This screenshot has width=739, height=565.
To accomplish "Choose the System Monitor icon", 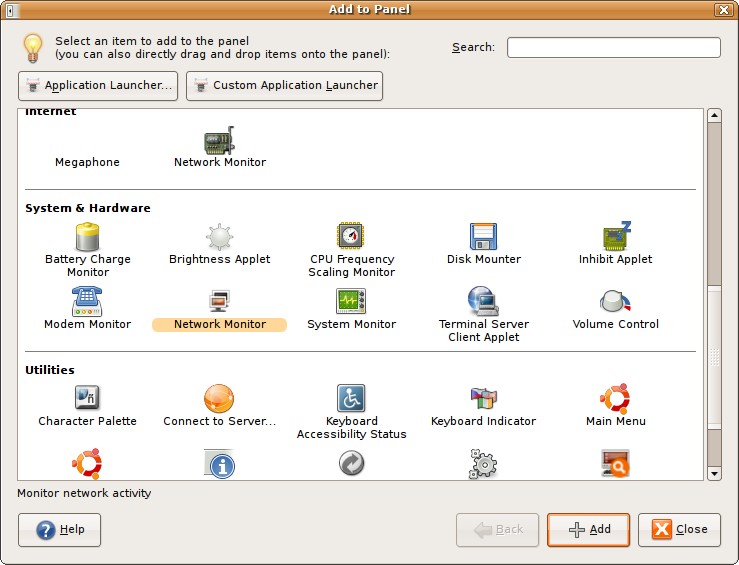I will pos(351,302).
